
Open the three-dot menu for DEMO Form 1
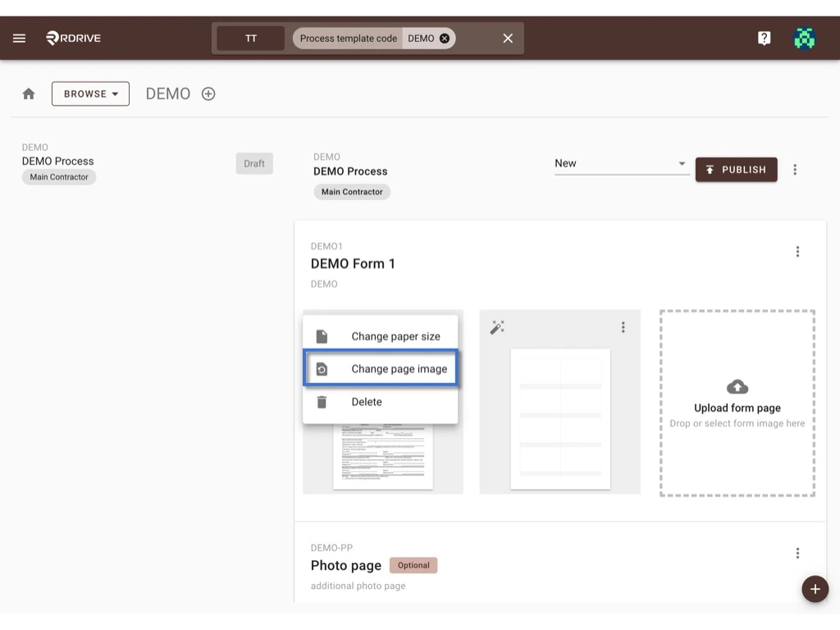tap(797, 251)
